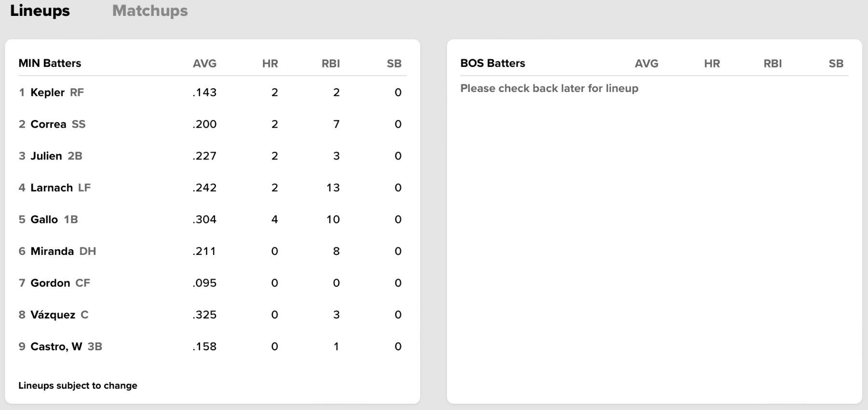This screenshot has width=868, height=410.
Task: Open Julien's player page
Action: coord(46,156)
